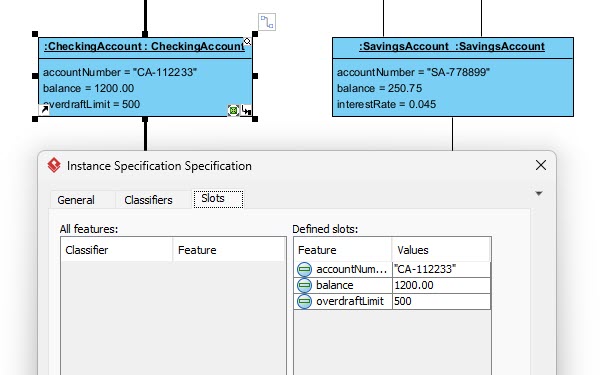Click the Defined slots: label
The height and width of the screenshot is (375, 600).
325,229
